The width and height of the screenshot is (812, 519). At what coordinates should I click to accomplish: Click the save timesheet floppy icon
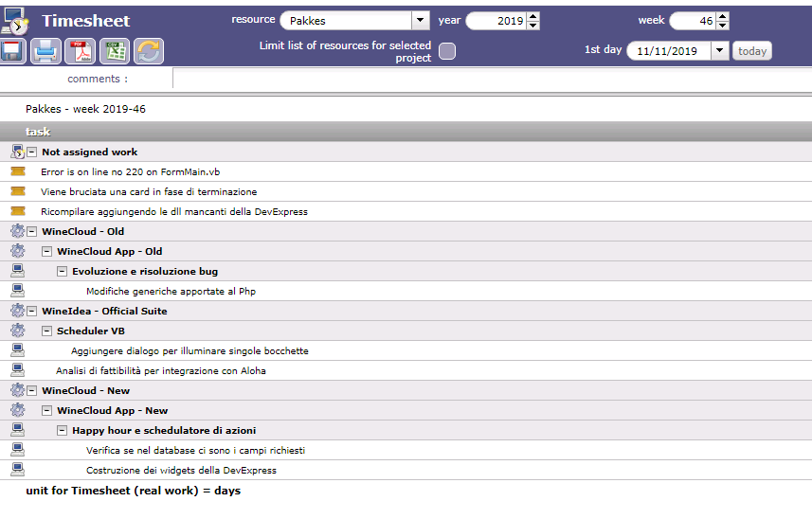coord(13,51)
